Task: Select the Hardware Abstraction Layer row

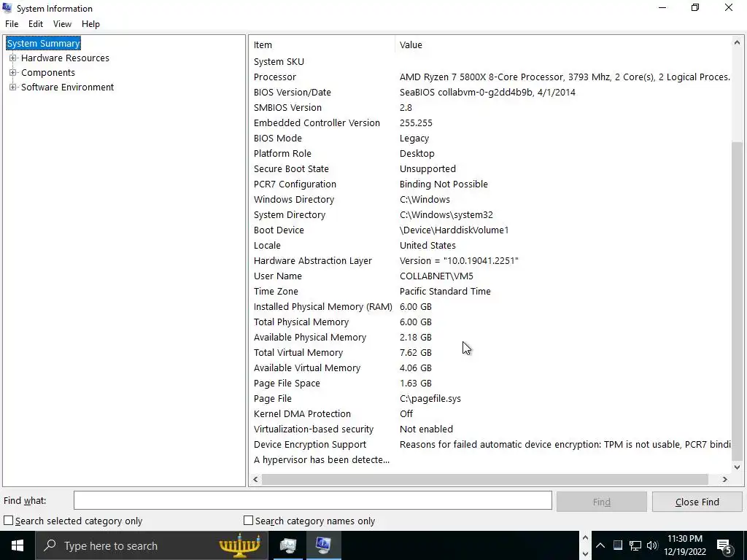Action: click(490, 260)
